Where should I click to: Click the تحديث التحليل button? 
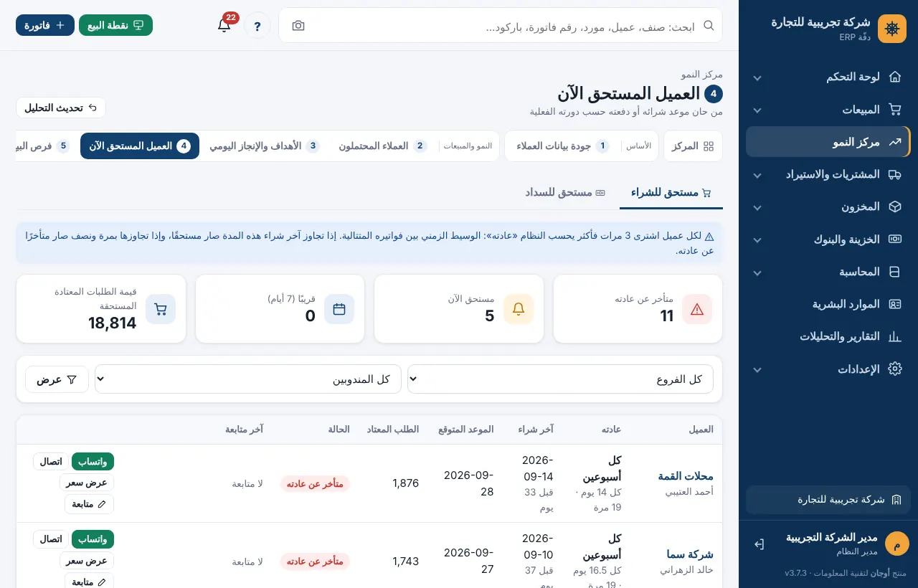[61, 108]
